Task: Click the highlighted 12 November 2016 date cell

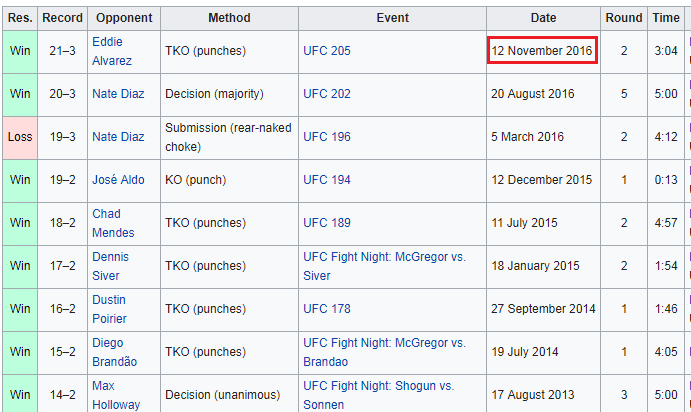Action: tap(542, 51)
